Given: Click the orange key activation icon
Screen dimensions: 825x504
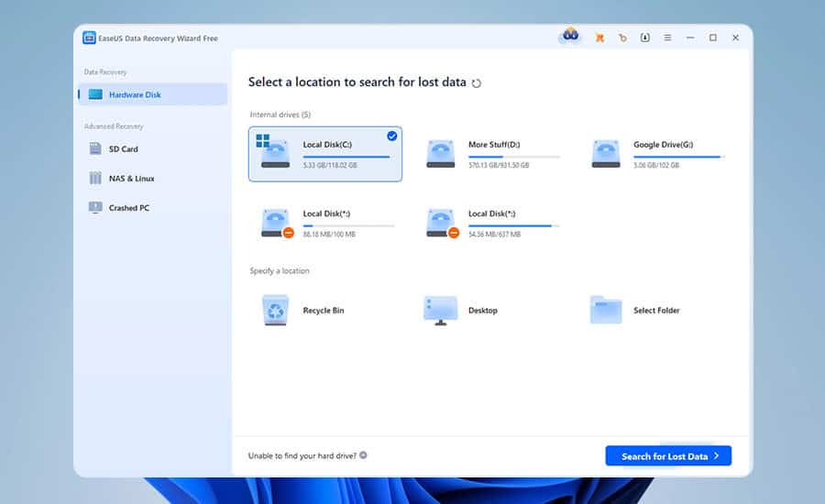Looking at the screenshot, I should (622, 38).
